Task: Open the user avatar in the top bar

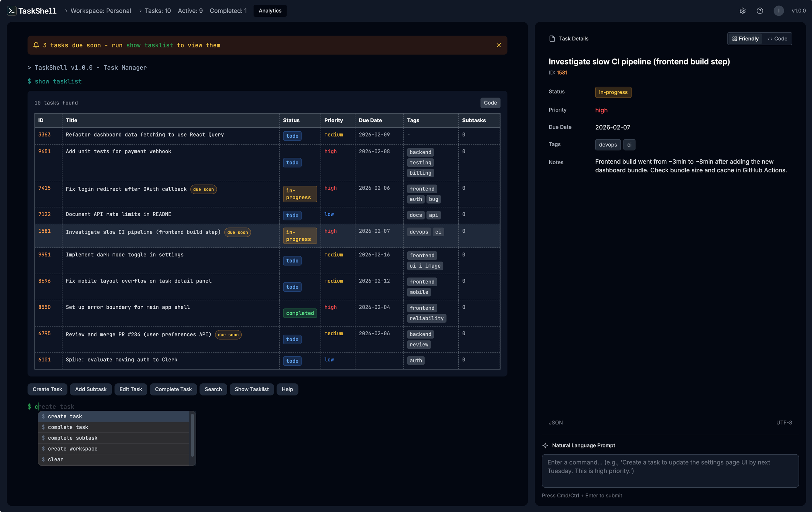Action: pos(778,10)
